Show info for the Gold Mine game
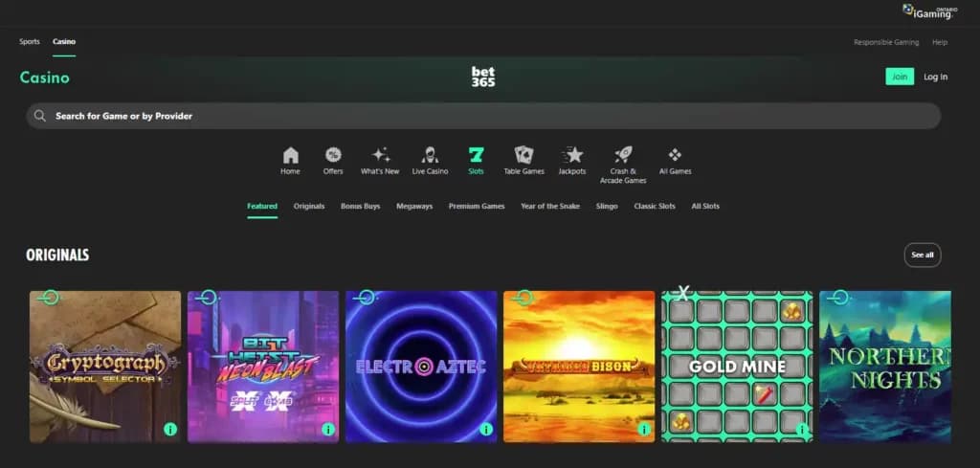 (x=802, y=430)
